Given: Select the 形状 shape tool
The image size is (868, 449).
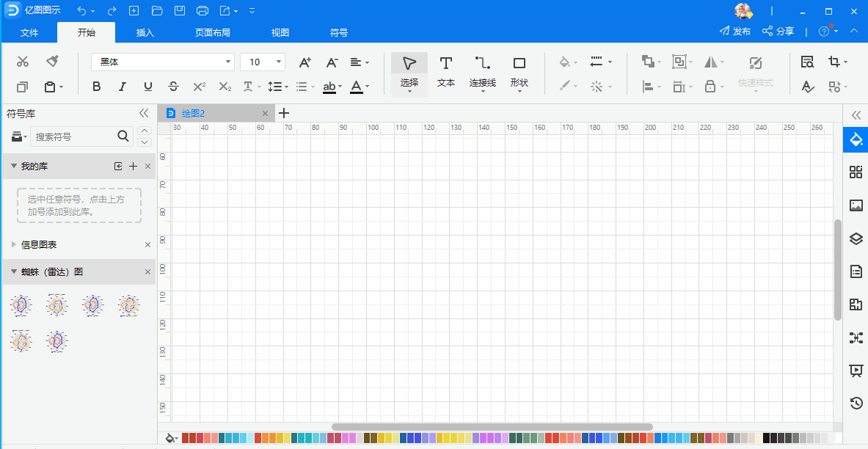Looking at the screenshot, I should [x=519, y=73].
